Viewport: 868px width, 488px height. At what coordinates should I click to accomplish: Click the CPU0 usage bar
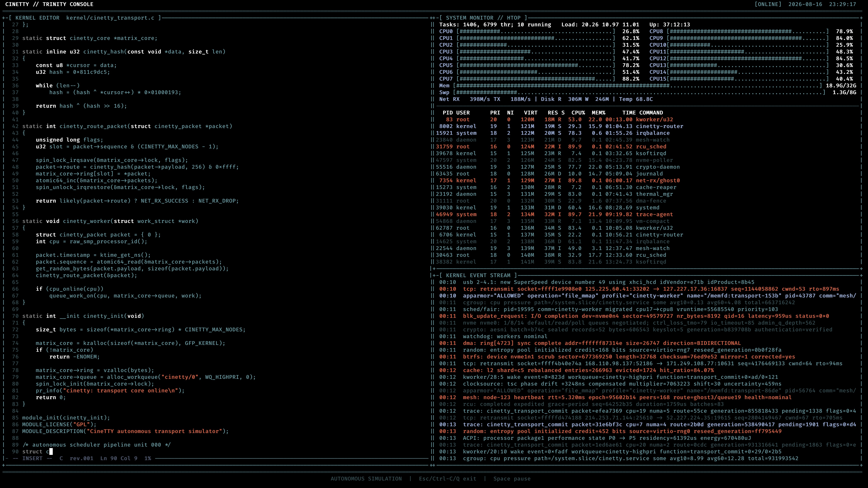point(536,31)
